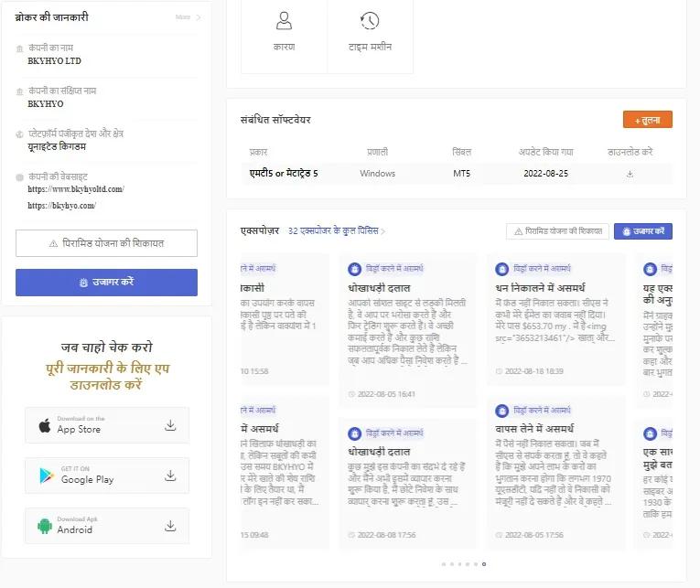Image resolution: width=700 pixels, height=588 pixels.
Task: Click badge icon on वापस लेने में असमर्थ card
Action: [502, 411]
